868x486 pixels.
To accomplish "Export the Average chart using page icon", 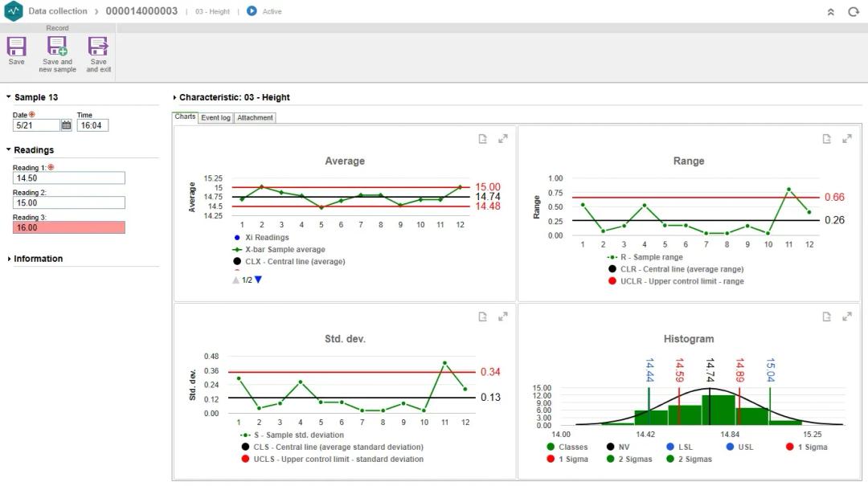I will pos(483,139).
